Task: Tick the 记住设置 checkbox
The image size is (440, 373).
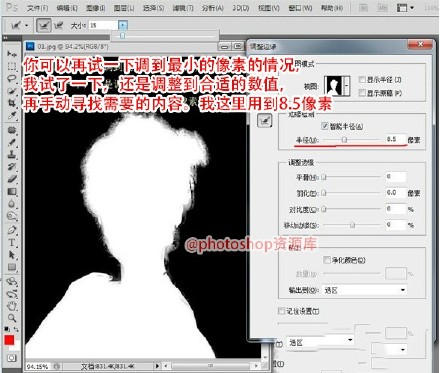Action: coord(281,311)
